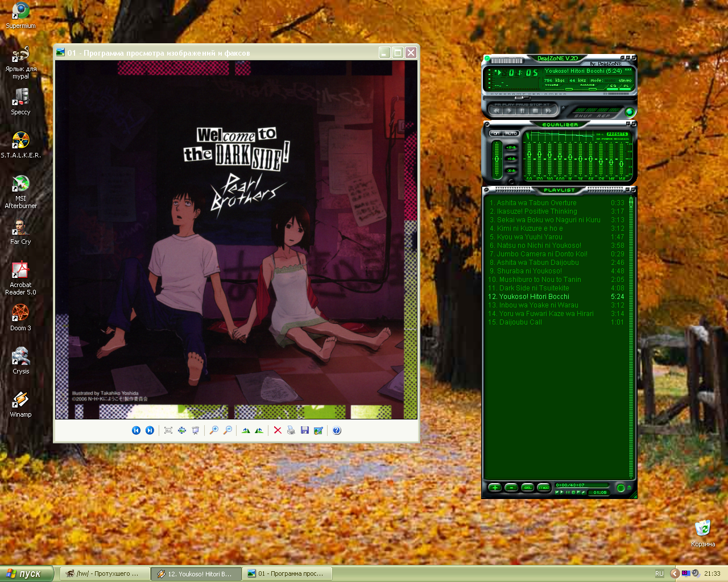Rotate the image counterclockwise
Screen dimensions: 728x582
[259, 430]
